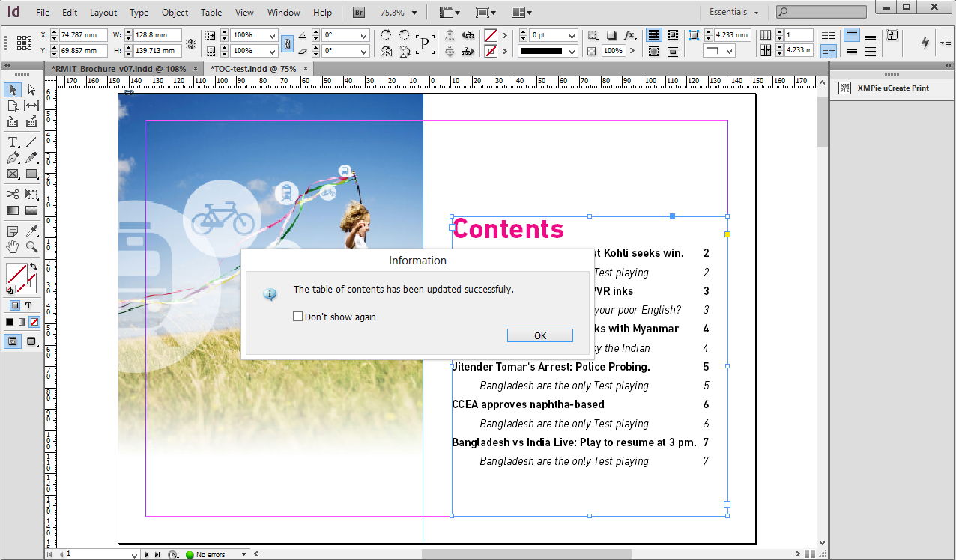The height and width of the screenshot is (560, 956).
Task: Toggle Formatting affects text T button
Action: [x=28, y=305]
